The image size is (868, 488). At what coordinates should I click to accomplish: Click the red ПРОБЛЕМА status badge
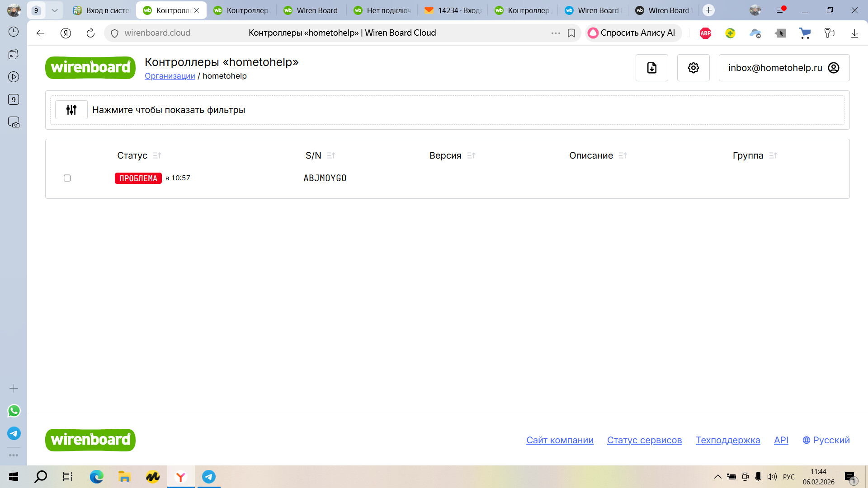138,178
